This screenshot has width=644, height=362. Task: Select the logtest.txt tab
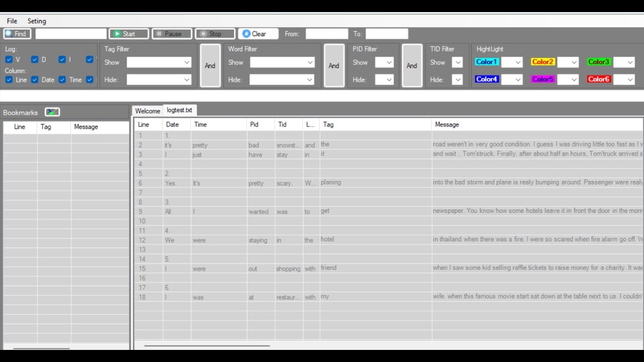point(180,110)
